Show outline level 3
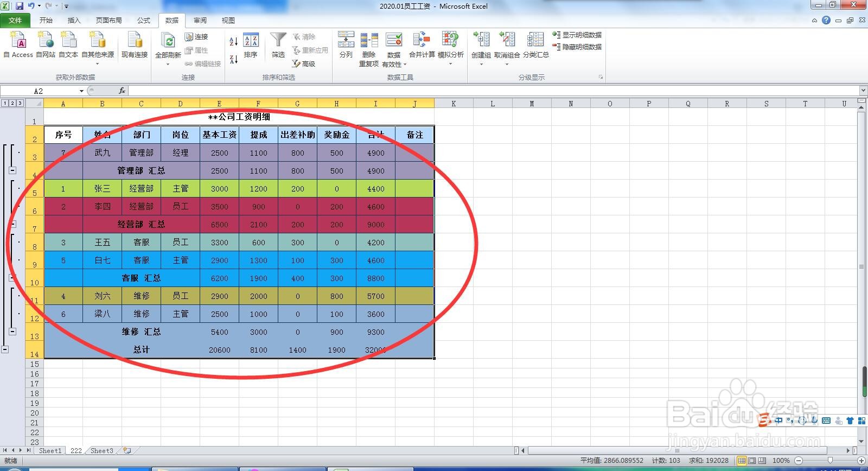Screen dimensions: 868x471 coord(20,103)
